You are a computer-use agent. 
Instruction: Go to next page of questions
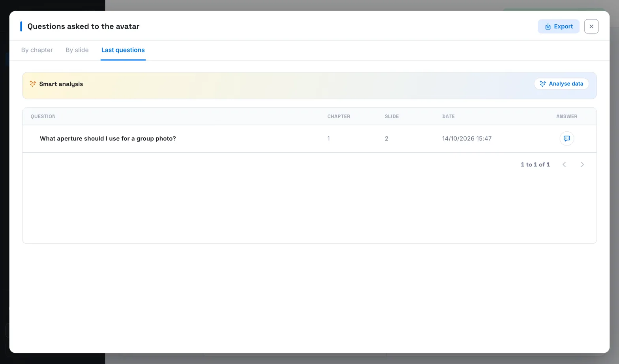point(582,164)
